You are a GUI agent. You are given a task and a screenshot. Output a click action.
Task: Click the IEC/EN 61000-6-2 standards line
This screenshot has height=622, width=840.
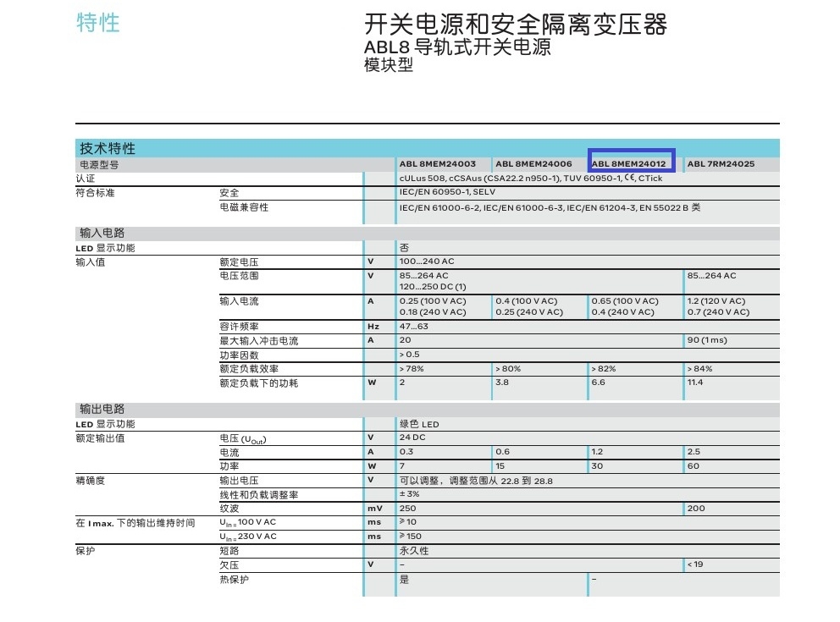click(550, 207)
